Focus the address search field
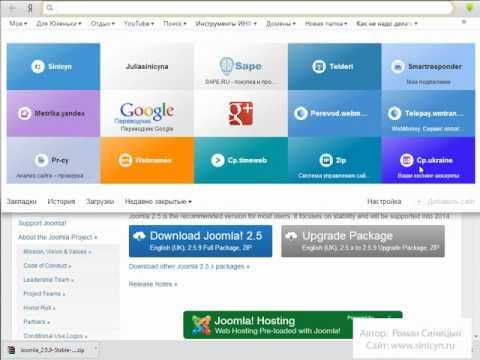The width and height of the screenshot is (480, 360). click(x=248, y=8)
